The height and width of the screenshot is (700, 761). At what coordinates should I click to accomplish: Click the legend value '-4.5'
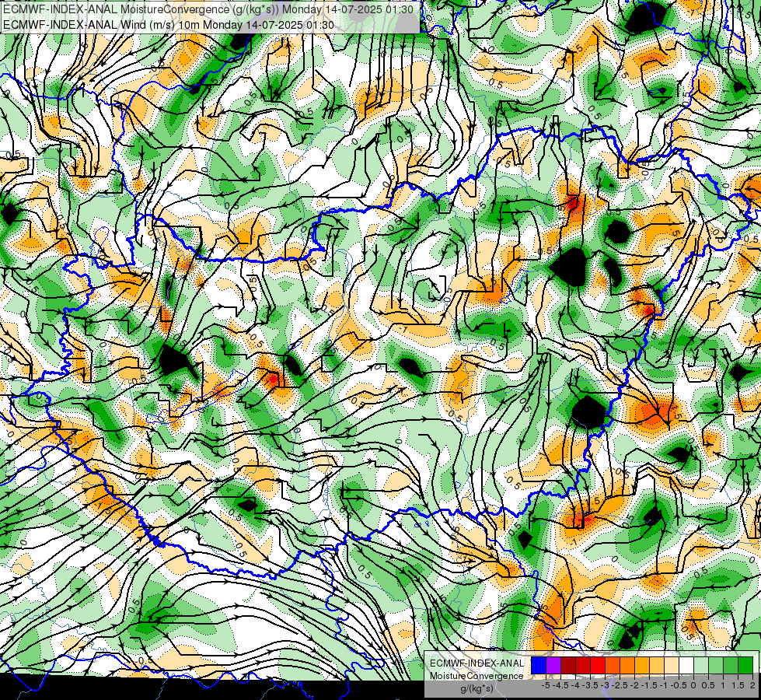(x=561, y=685)
